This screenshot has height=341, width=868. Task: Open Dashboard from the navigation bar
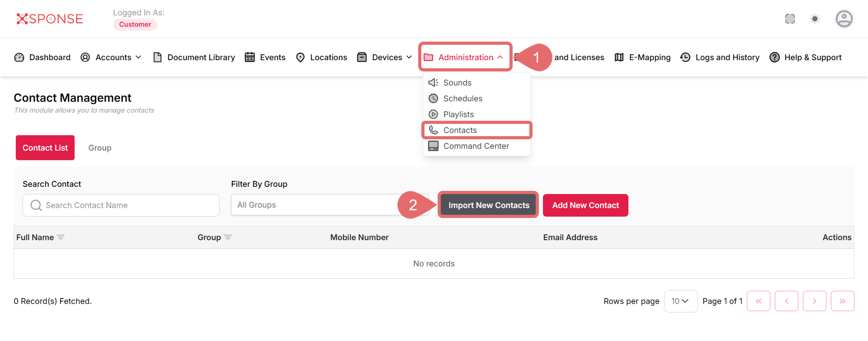[x=42, y=57]
